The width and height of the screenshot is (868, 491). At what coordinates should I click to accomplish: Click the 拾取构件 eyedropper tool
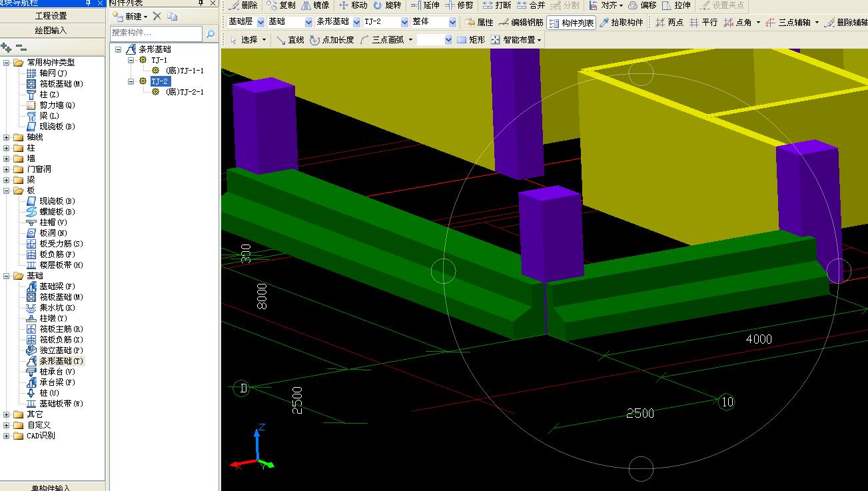[621, 22]
